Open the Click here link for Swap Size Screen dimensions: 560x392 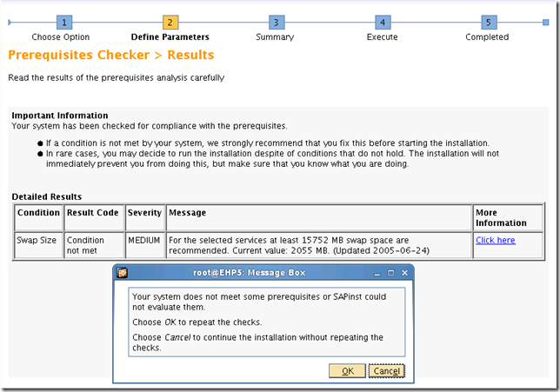coord(496,240)
